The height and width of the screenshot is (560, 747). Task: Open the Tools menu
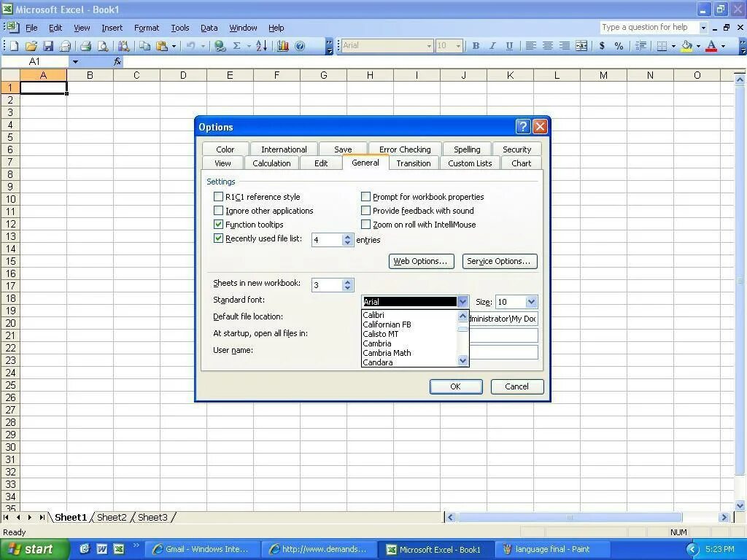pyautogui.click(x=180, y=28)
